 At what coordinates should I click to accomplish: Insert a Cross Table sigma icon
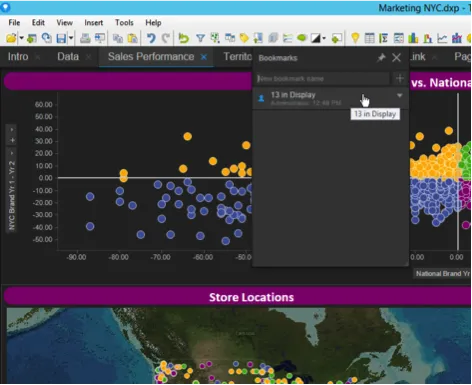384,38
